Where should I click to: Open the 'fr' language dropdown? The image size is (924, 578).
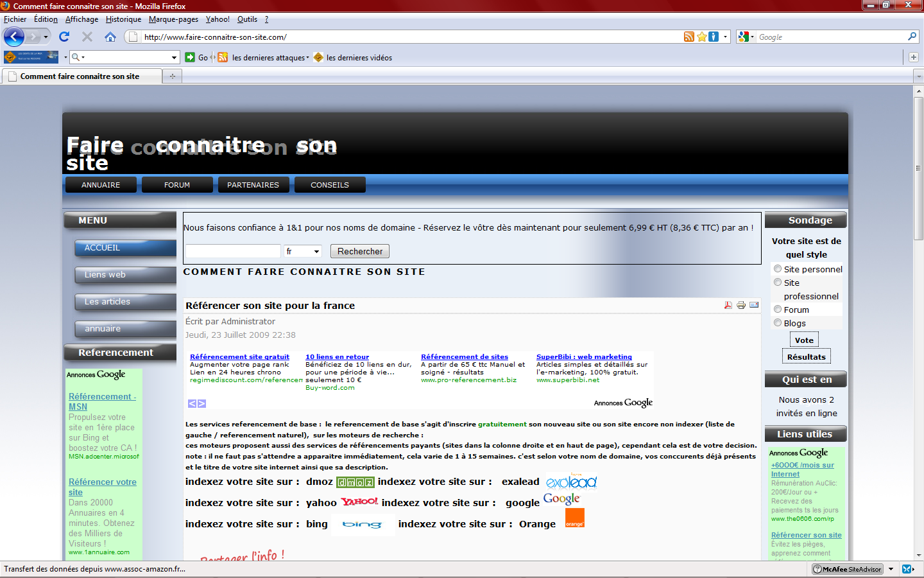(x=303, y=251)
